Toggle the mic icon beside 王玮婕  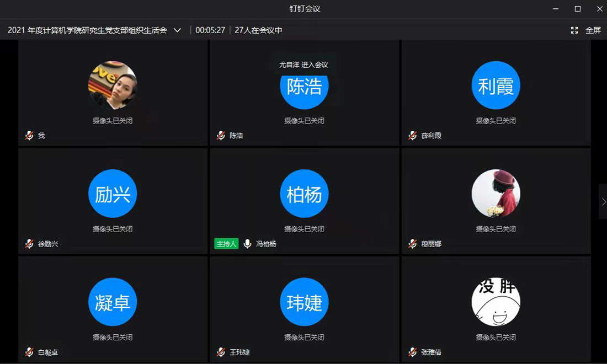coord(221,352)
